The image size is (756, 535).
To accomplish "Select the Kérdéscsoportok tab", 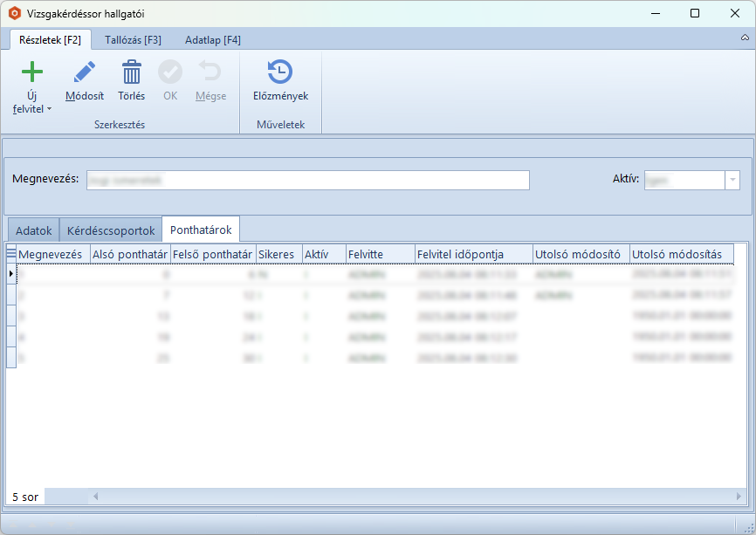I will [x=111, y=230].
